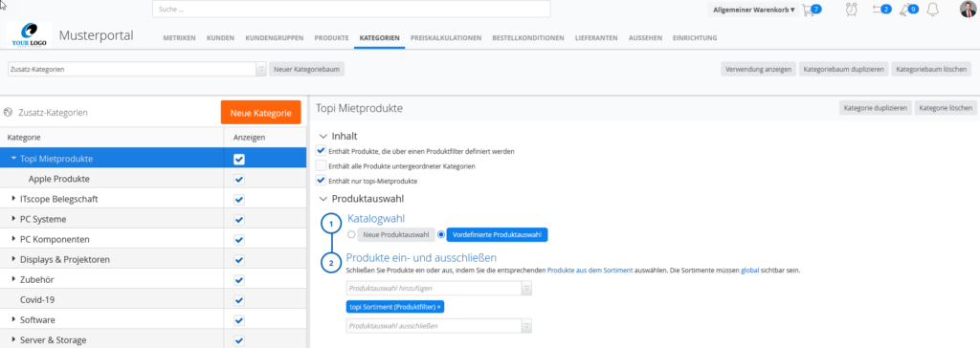Toggle Anzeigen checkbox for PC Systeme

coord(238,220)
